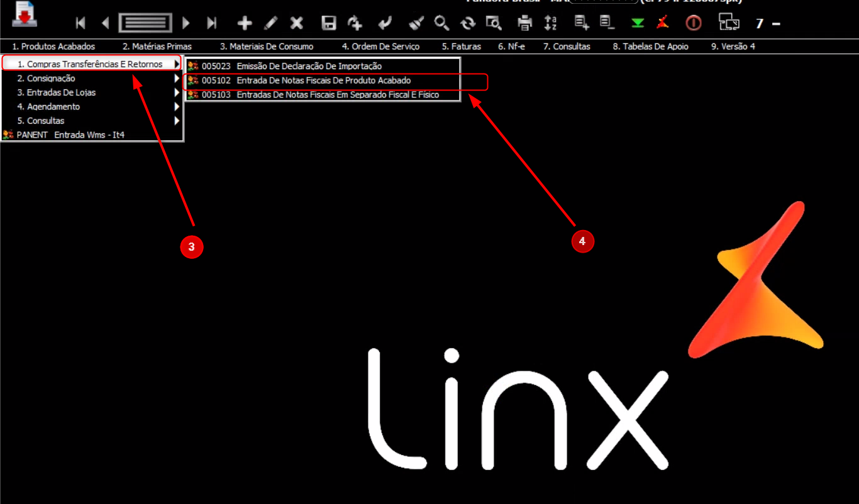Screen dimensions: 859x504
Task: Edit the record with the pencil icon
Action: (x=270, y=23)
